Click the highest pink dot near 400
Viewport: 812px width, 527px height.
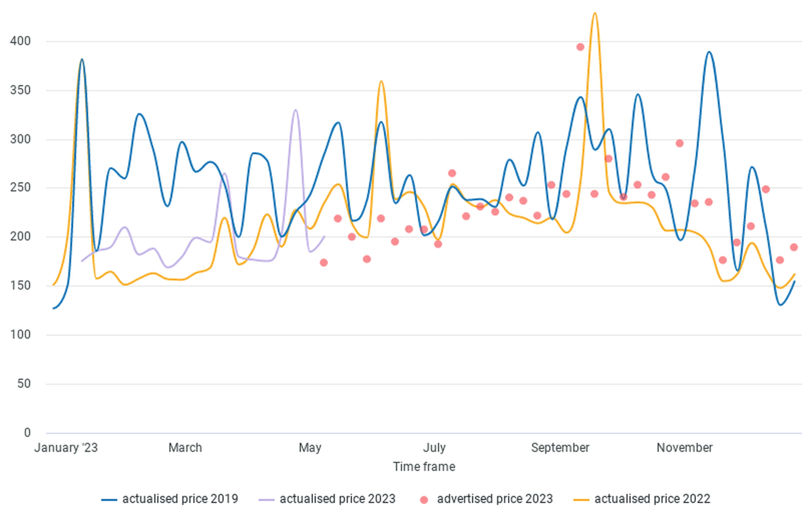tap(580, 47)
